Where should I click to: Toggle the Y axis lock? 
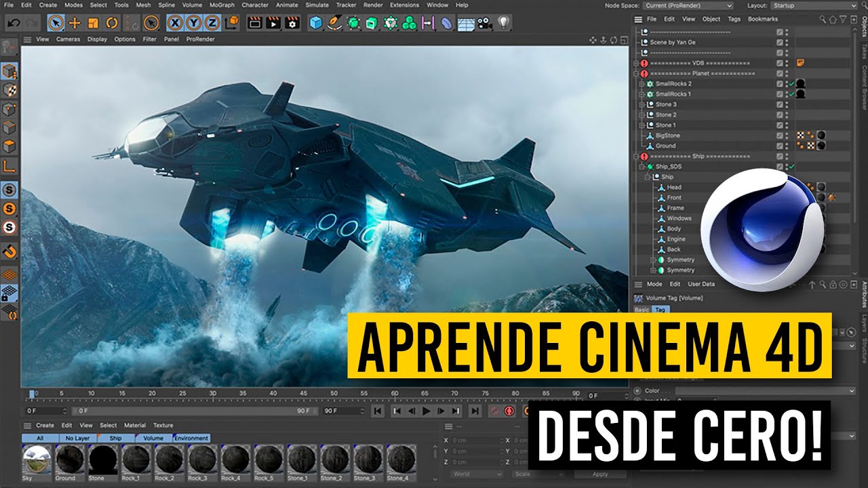tap(193, 22)
